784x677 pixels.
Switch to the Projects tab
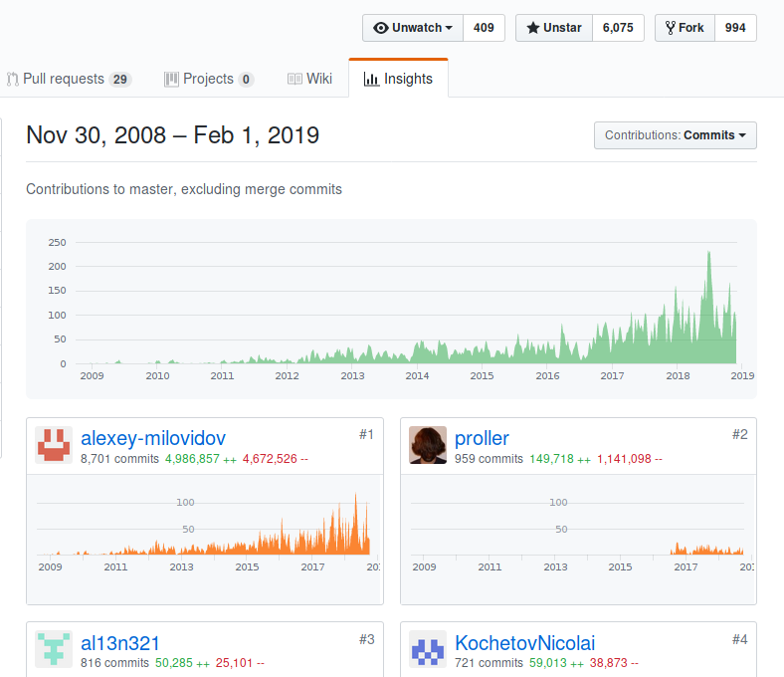(208, 79)
